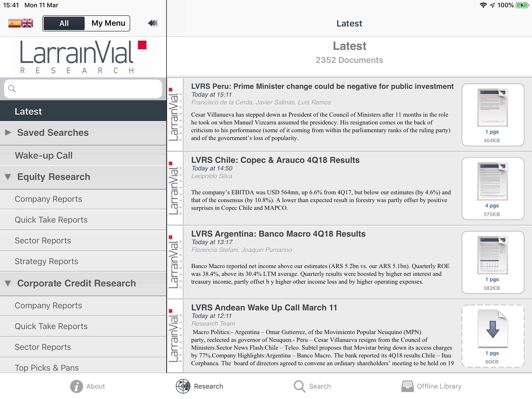Tap the LarrainVial logo beside Peru report

point(175,115)
